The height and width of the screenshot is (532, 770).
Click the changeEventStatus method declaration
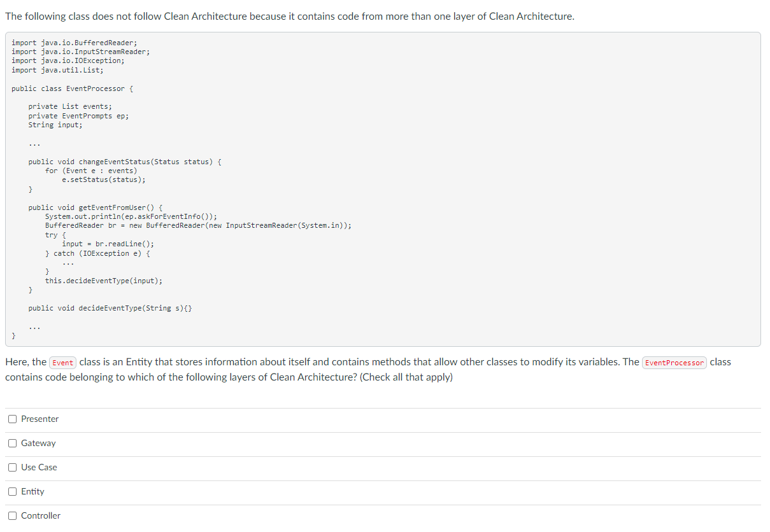tap(124, 161)
